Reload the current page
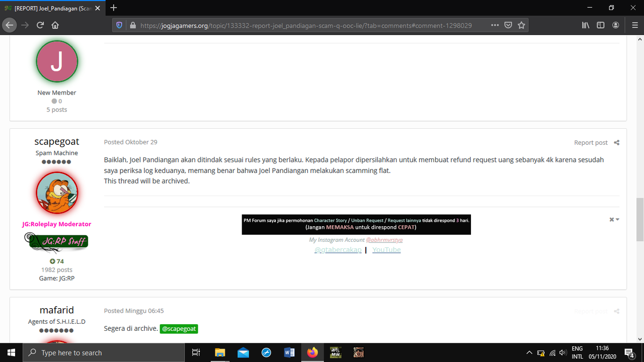Viewport: 644px width, 362px height. [x=40, y=25]
